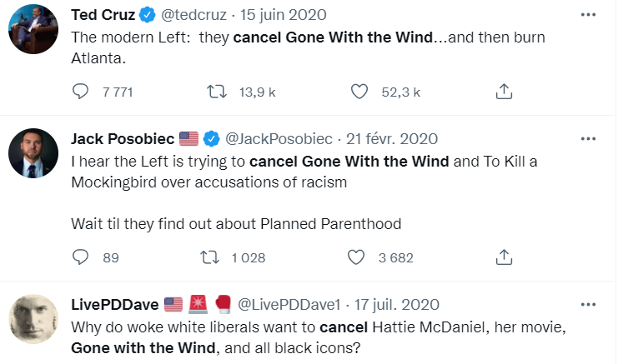618x364 pixels.
Task: Open LivePDDave's avatar
Action: 33,319
